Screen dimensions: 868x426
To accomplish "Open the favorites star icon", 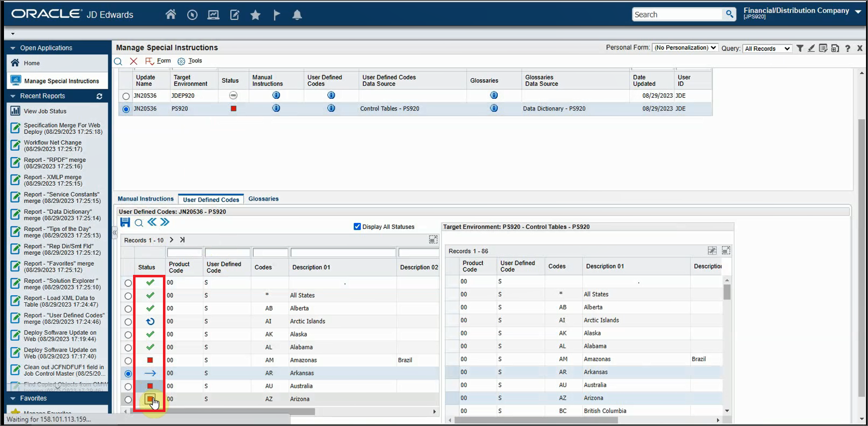I will [256, 15].
